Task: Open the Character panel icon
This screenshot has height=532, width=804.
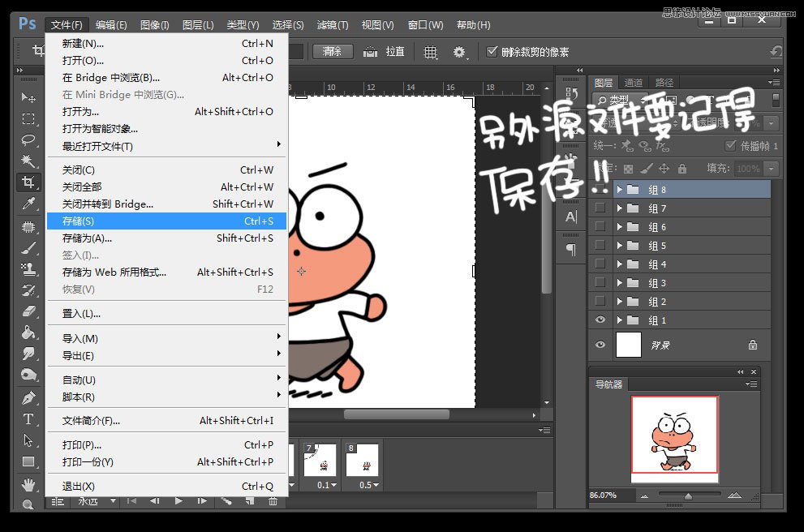Action: coord(570,217)
